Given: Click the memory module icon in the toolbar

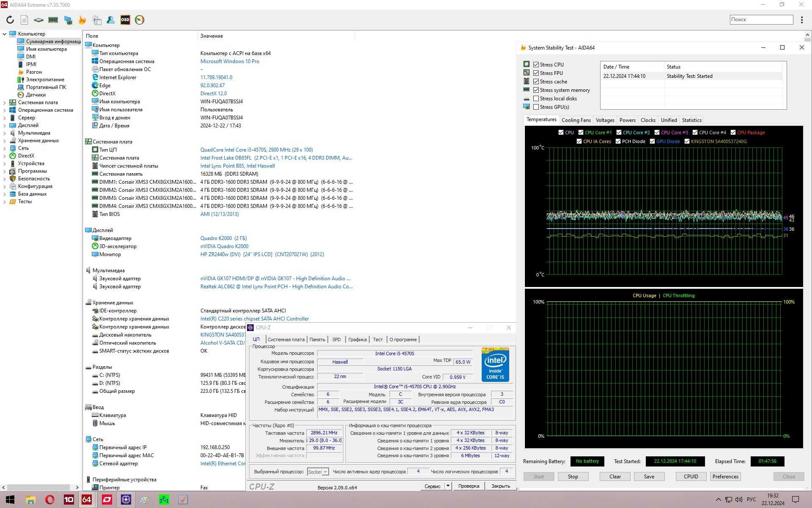Looking at the screenshot, I should 53,19.
